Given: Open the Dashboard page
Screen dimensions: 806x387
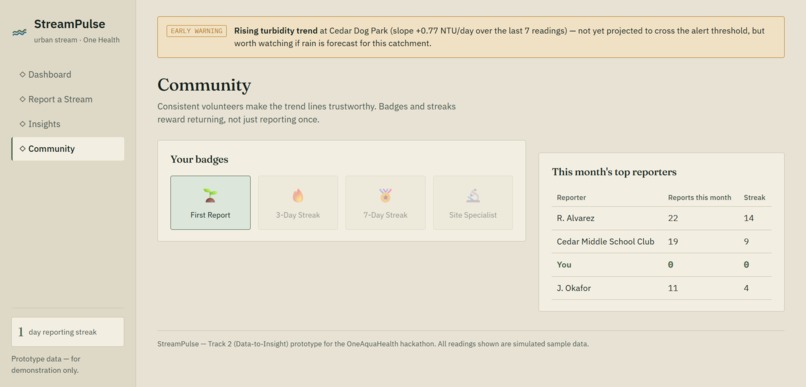Looking at the screenshot, I should click(x=67, y=75).
